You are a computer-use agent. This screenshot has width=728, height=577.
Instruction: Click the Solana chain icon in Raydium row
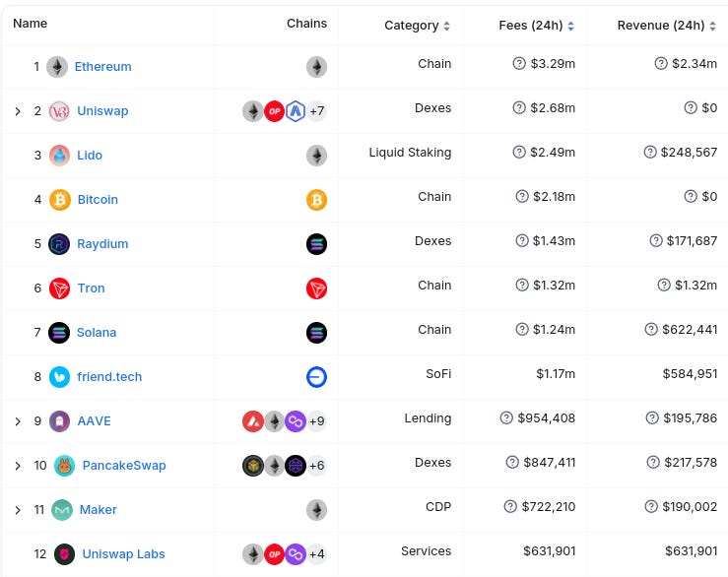coord(316,244)
